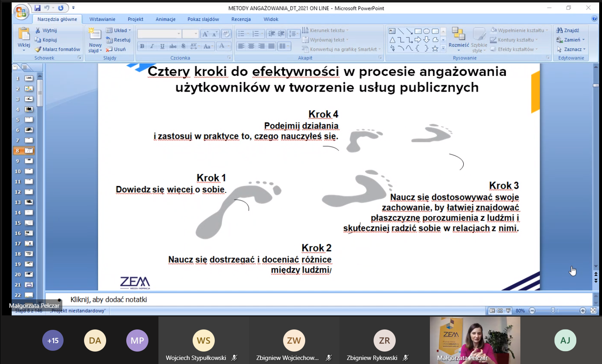Click the Znajdź binoculars icon
The height and width of the screenshot is (364, 602).
pos(559,30)
